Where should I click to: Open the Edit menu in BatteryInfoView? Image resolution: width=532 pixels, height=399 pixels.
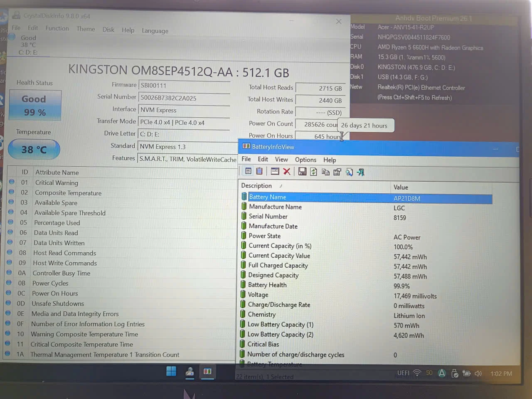click(263, 159)
